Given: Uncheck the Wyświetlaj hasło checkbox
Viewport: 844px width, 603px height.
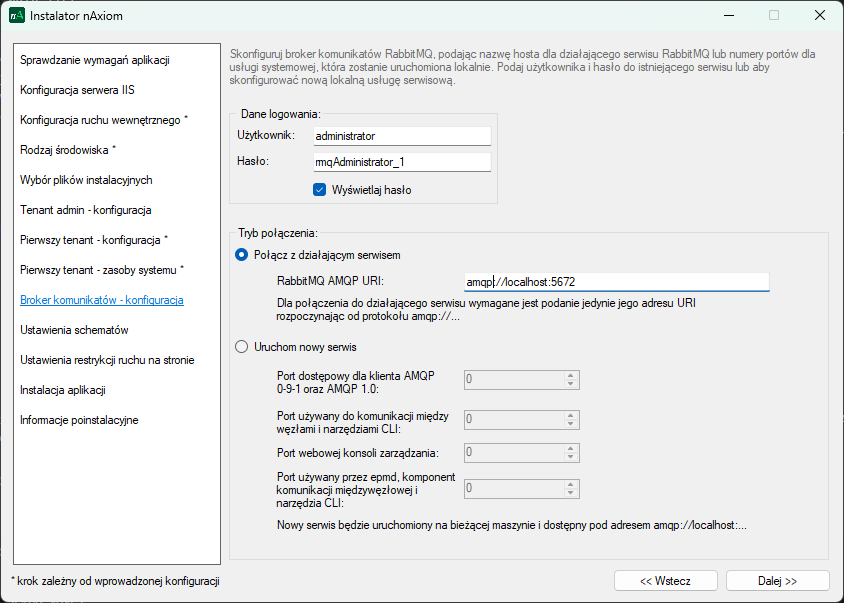Looking at the screenshot, I should [320, 190].
